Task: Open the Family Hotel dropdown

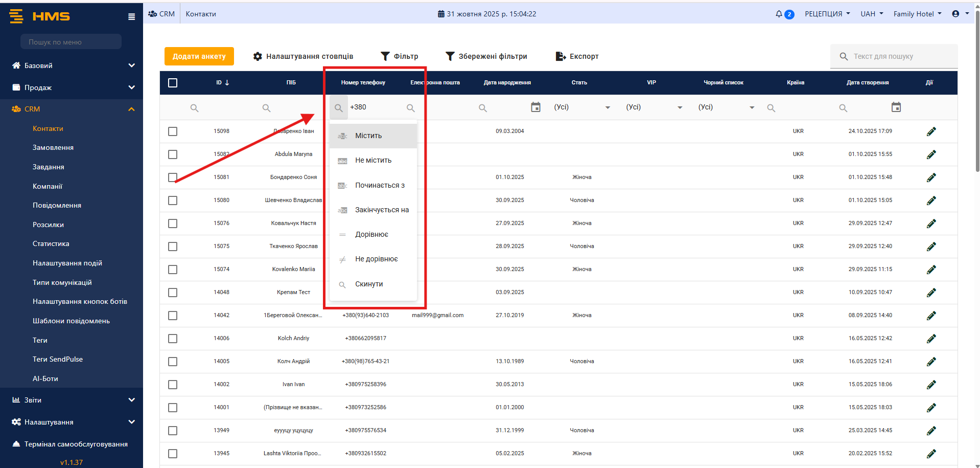Action: click(917, 14)
